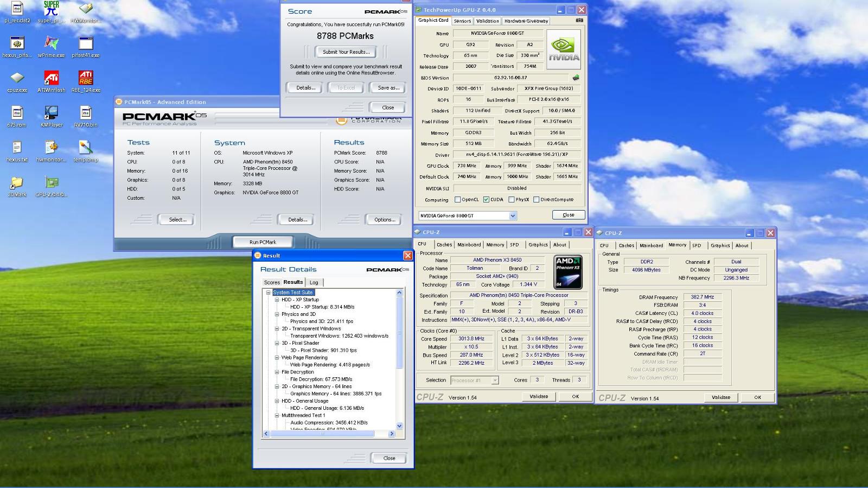The height and width of the screenshot is (488, 868).
Task: Click Validate in left CPU-Z window
Action: point(539,396)
